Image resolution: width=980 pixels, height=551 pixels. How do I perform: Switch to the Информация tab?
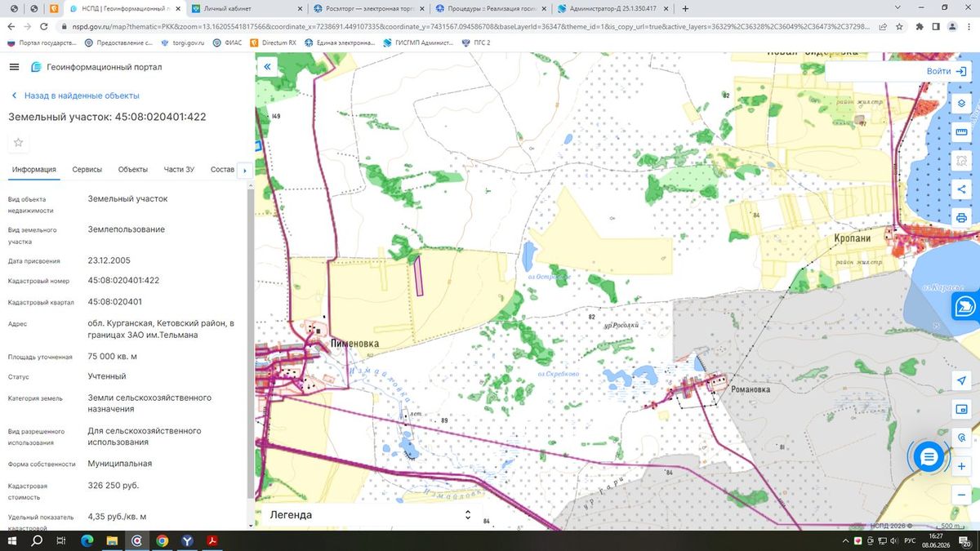[x=33, y=170]
